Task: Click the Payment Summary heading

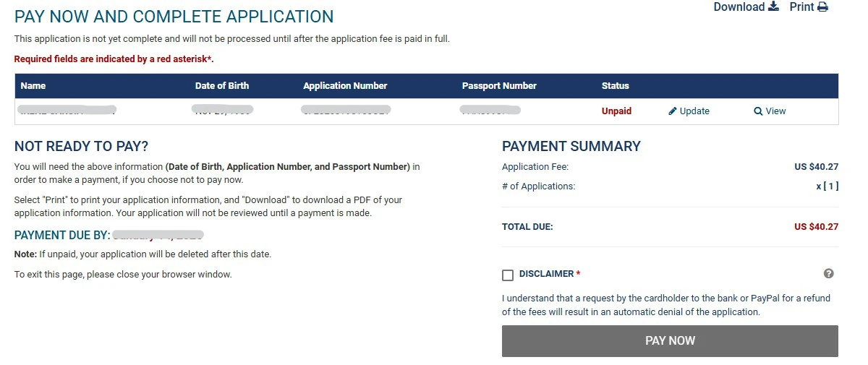Action: click(571, 146)
